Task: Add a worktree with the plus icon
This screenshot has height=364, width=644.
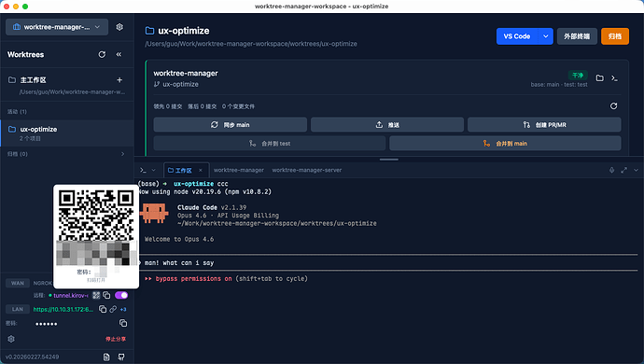Action: 119,79
